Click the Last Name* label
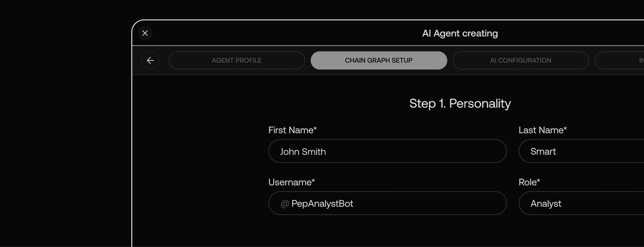The image size is (644, 247). pyautogui.click(x=542, y=130)
